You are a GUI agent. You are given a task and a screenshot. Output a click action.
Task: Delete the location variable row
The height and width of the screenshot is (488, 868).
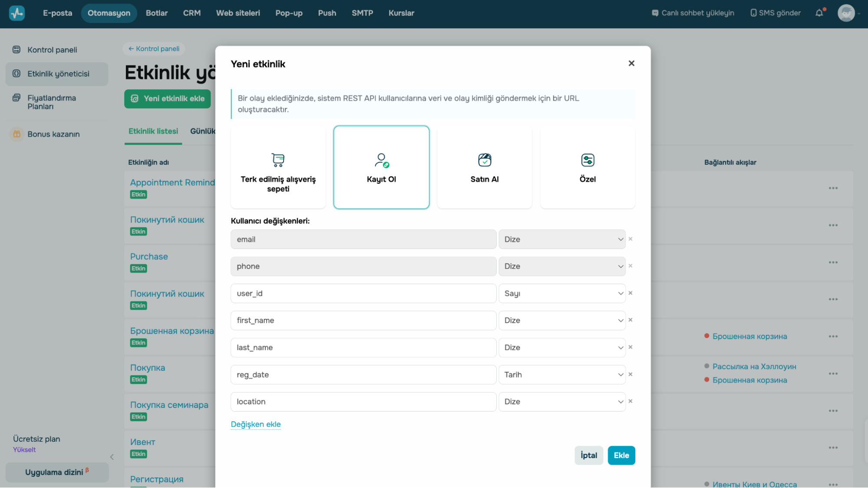[630, 401]
